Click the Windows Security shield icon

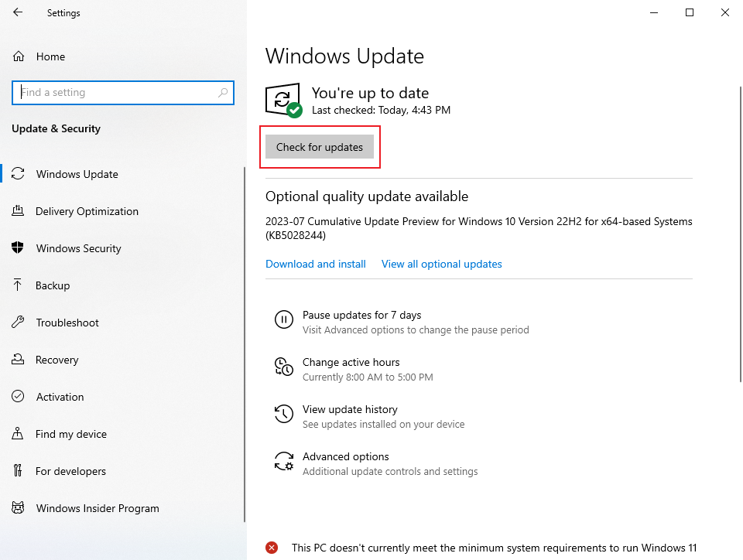pos(18,248)
